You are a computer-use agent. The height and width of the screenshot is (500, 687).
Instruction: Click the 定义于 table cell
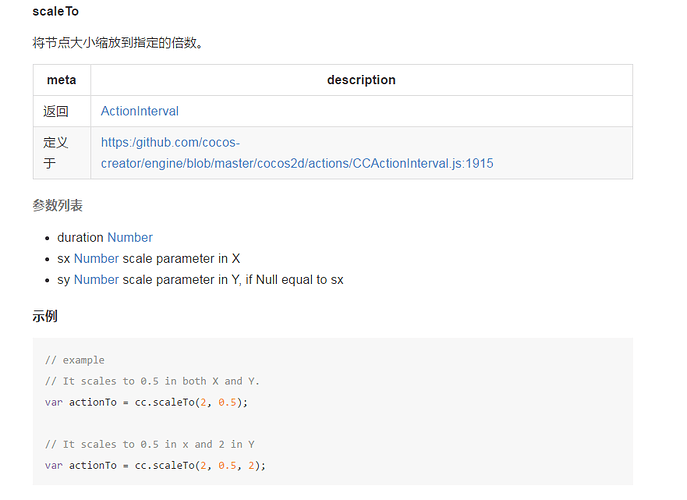[x=56, y=152]
